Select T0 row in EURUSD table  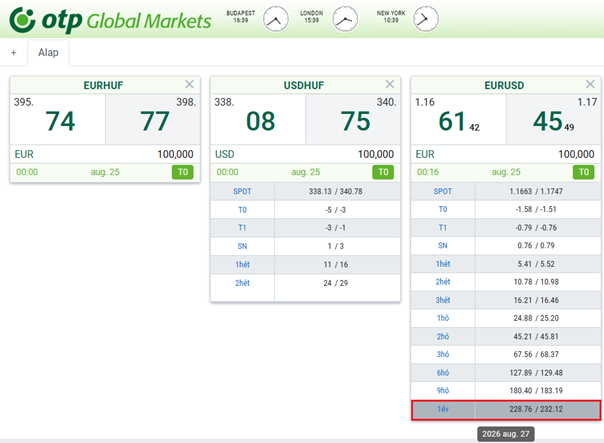506,209
